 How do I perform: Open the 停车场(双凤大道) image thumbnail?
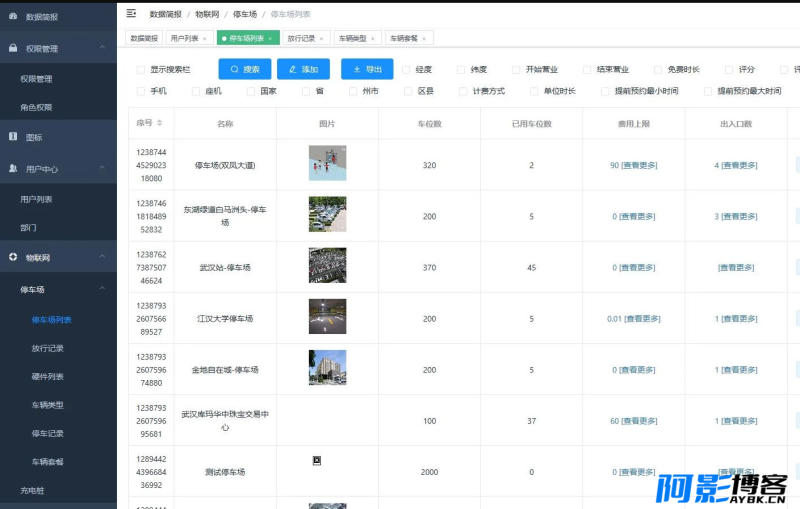click(x=328, y=163)
